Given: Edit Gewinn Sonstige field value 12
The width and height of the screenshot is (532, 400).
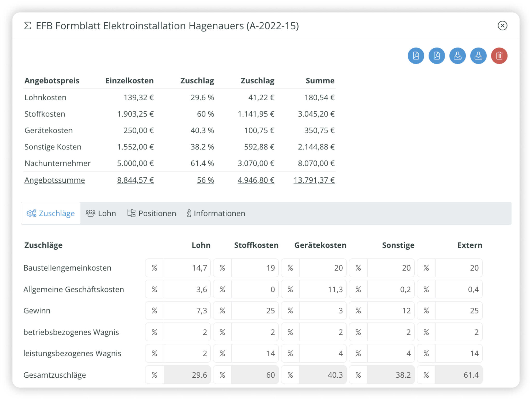Looking at the screenshot, I should [390, 311].
